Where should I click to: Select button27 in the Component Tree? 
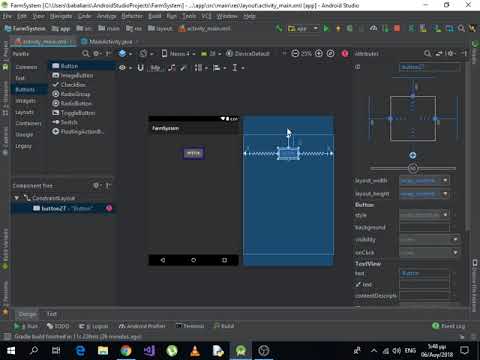click(x=63, y=208)
